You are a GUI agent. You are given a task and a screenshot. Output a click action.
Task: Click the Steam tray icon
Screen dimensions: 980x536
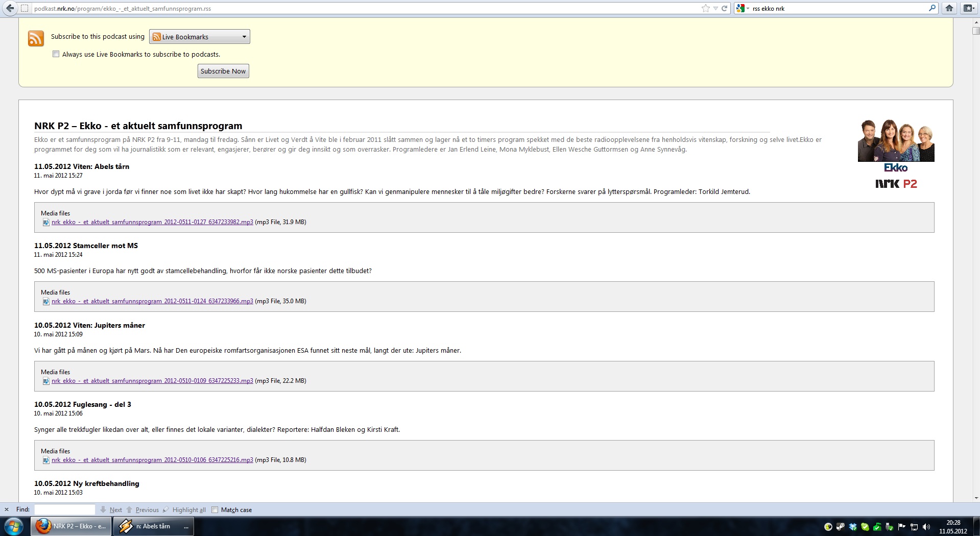[840, 527]
